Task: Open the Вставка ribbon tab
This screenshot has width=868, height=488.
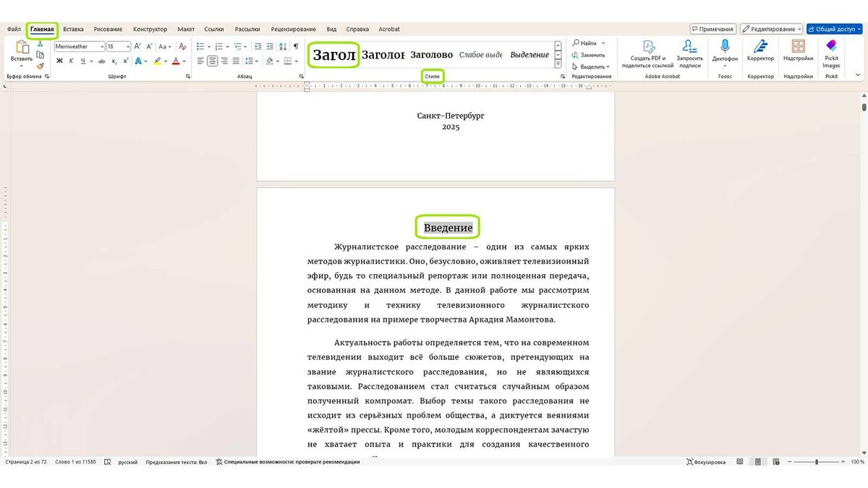Action: click(x=73, y=29)
